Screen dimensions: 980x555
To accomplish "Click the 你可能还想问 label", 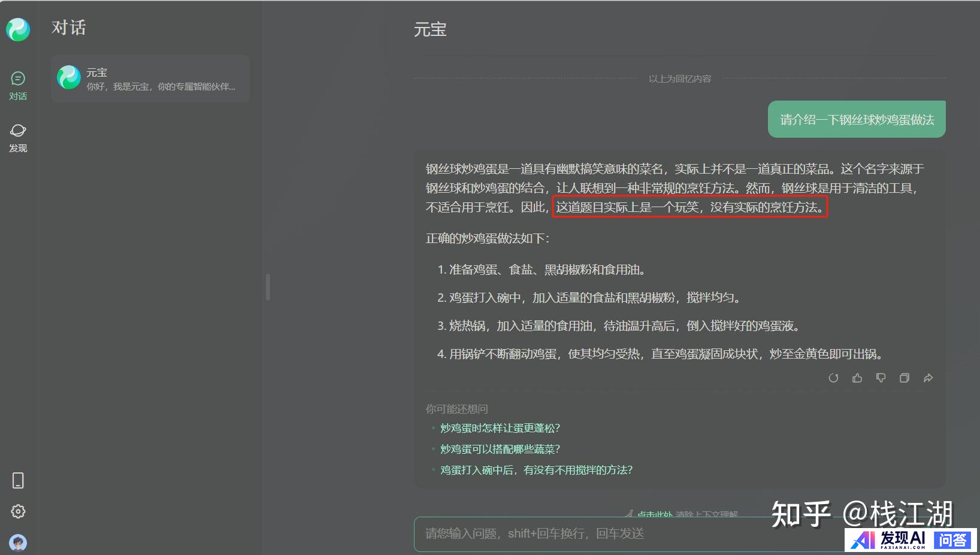I will click(x=456, y=409).
